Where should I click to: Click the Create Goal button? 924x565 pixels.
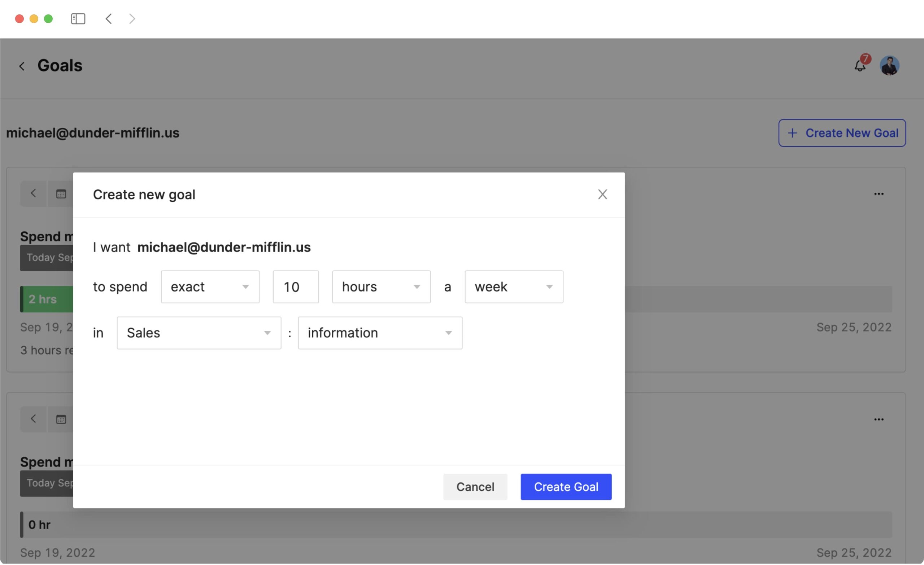point(566,487)
